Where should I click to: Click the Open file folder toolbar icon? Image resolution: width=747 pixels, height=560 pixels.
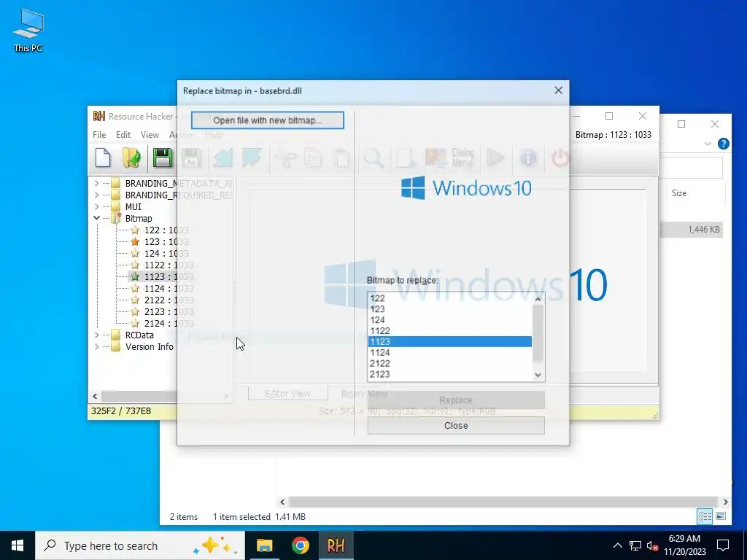point(131,158)
